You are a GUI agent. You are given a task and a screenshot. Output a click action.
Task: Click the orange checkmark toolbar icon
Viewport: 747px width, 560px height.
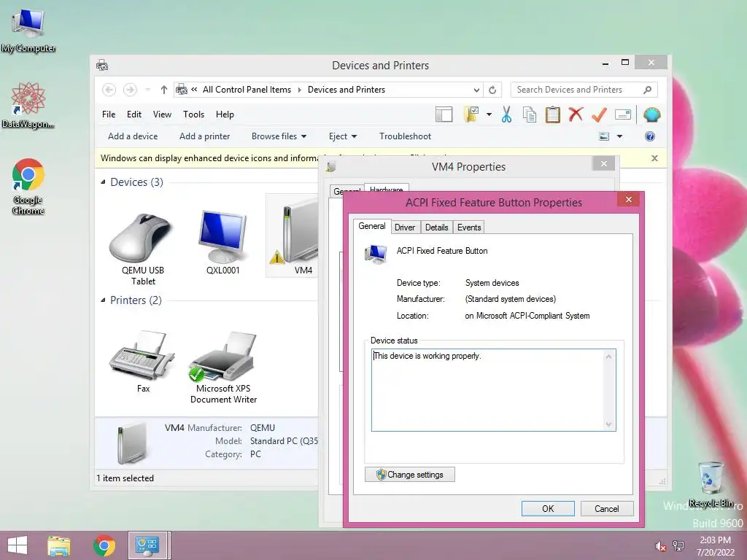tap(599, 114)
